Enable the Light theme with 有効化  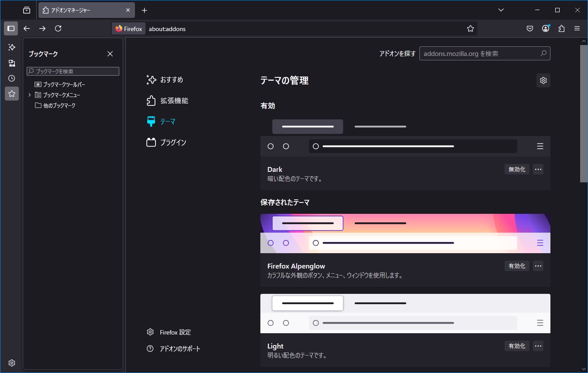tap(517, 346)
